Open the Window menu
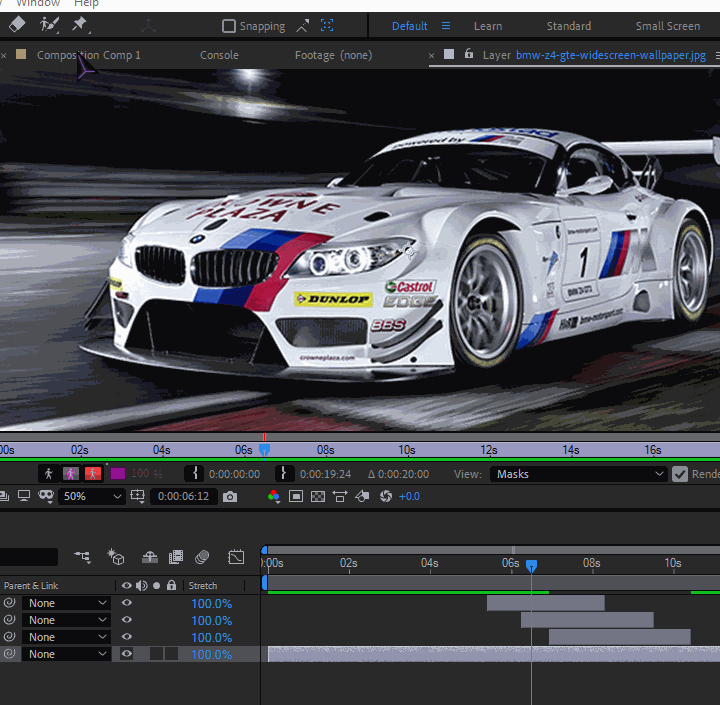 pyautogui.click(x=38, y=3)
